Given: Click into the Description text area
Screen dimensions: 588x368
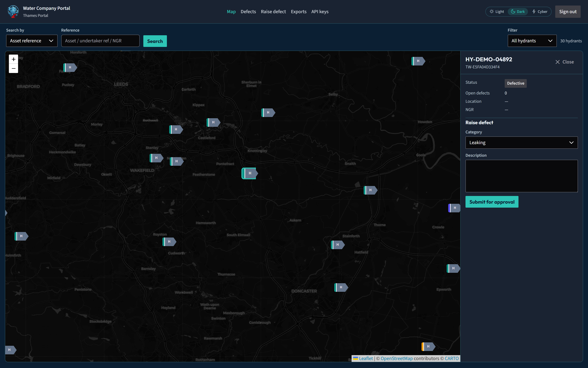Looking at the screenshot, I should tap(521, 176).
